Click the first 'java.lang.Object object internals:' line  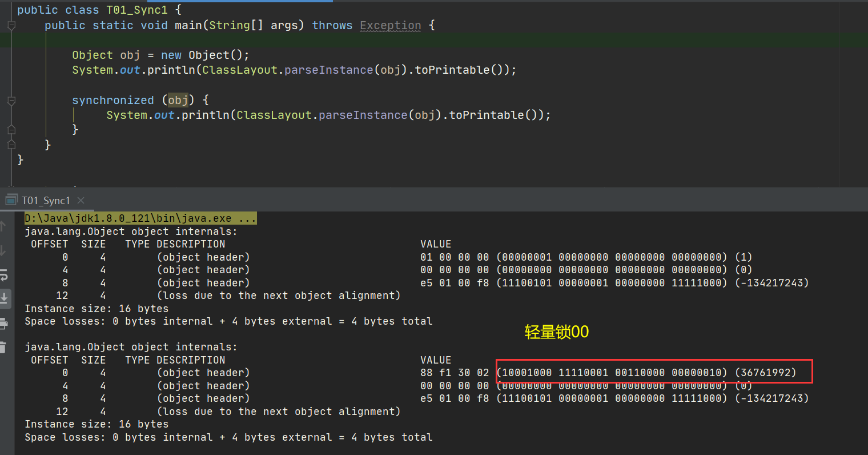[131, 232]
